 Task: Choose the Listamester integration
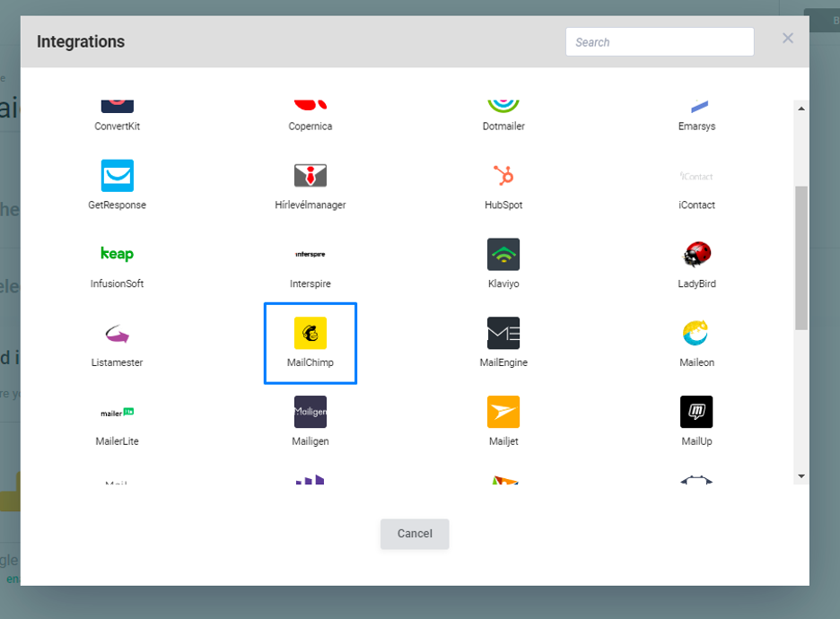coord(117,332)
